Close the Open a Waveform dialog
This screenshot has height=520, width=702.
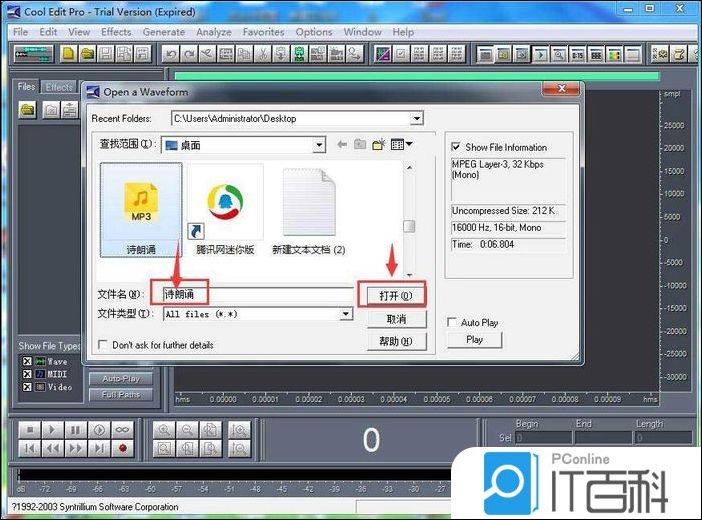click(561, 89)
